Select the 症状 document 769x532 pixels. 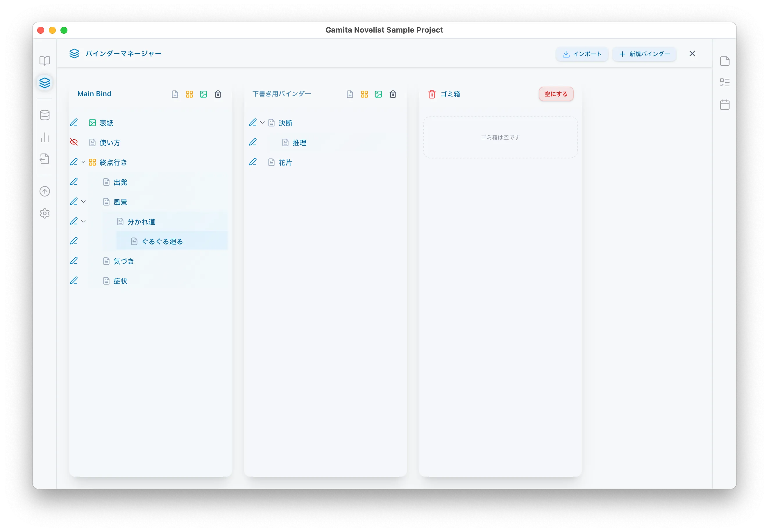point(120,281)
